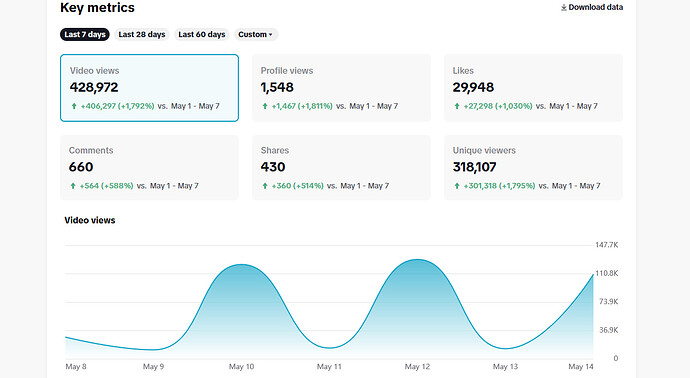Click the chart line endpoint at May 14
This screenshot has height=378, width=690.
coord(593,275)
